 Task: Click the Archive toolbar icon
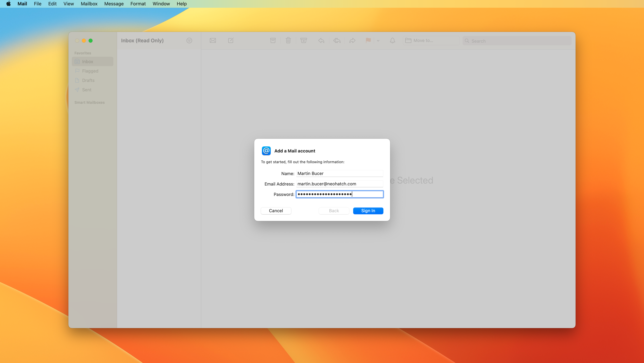click(x=273, y=40)
